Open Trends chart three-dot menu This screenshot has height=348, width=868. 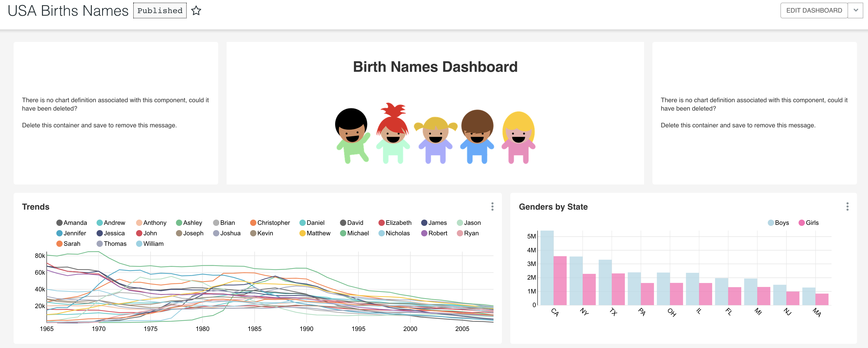tap(492, 206)
